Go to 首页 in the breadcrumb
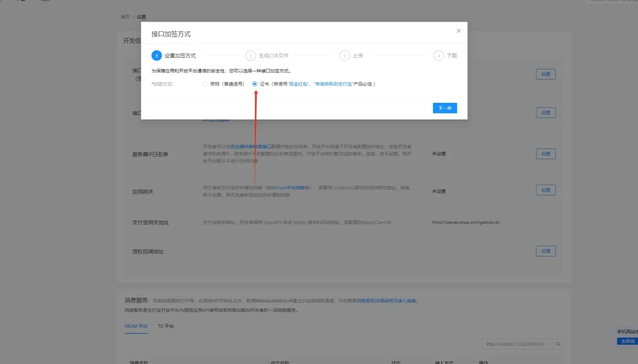638x364 pixels. tap(125, 17)
